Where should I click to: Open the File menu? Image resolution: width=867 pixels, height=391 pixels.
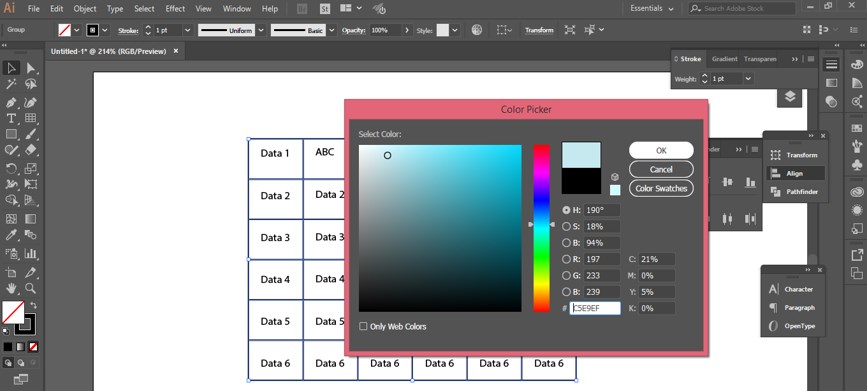coord(33,9)
